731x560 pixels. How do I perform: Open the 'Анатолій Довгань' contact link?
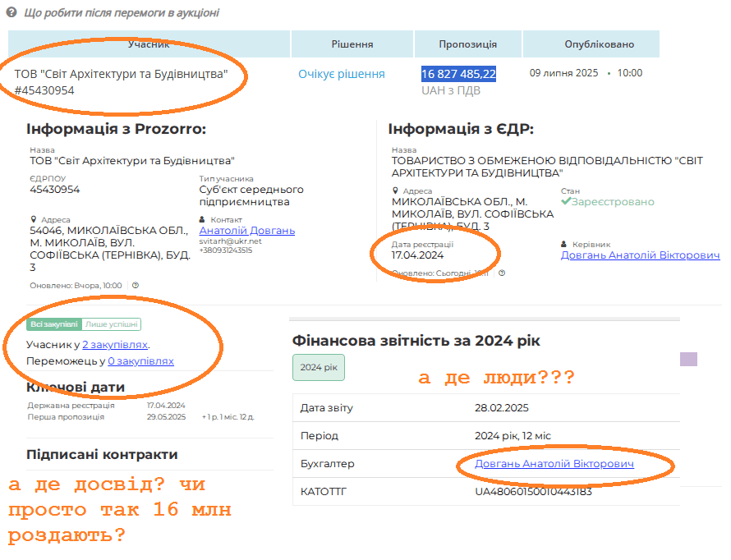click(246, 231)
